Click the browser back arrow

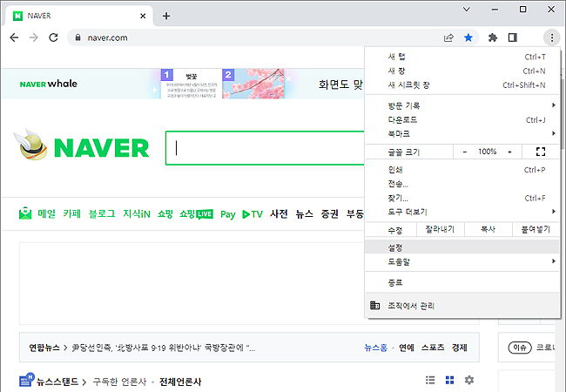14,37
